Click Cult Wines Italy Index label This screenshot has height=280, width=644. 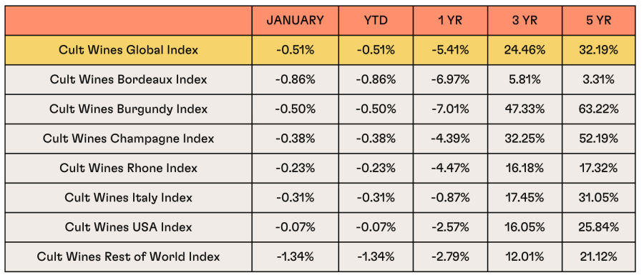click(128, 198)
